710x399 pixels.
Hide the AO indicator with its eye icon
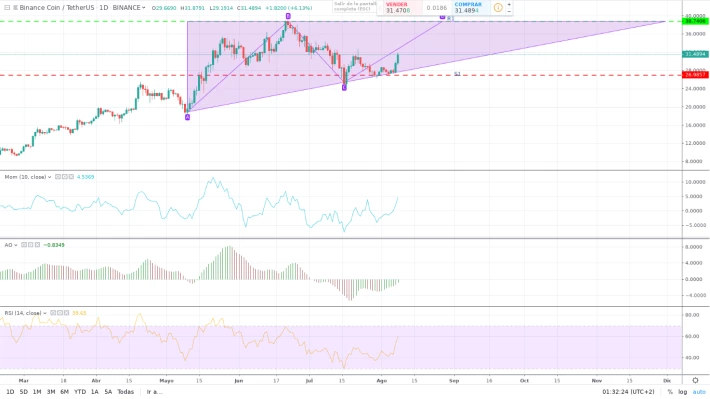point(24,245)
